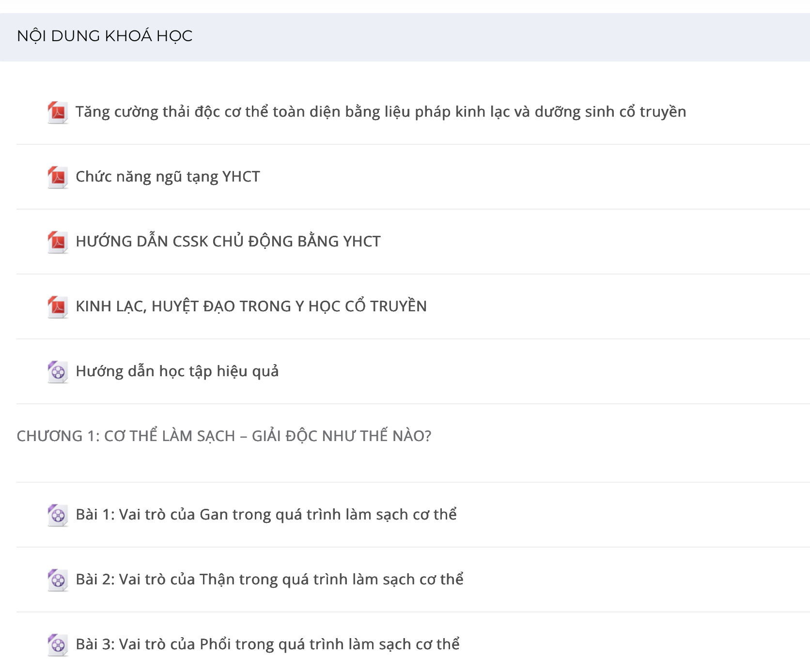This screenshot has height=672, width=810.
Task: Open Bài 1 about Gan's role
Action: [266, 515]
